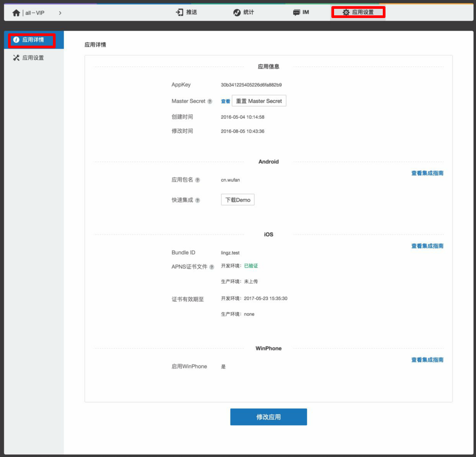Open the 应用设置 tab in top navigation
Viewport: 476px width, 457px height.
pyautogui.click(x=358, y=12)
